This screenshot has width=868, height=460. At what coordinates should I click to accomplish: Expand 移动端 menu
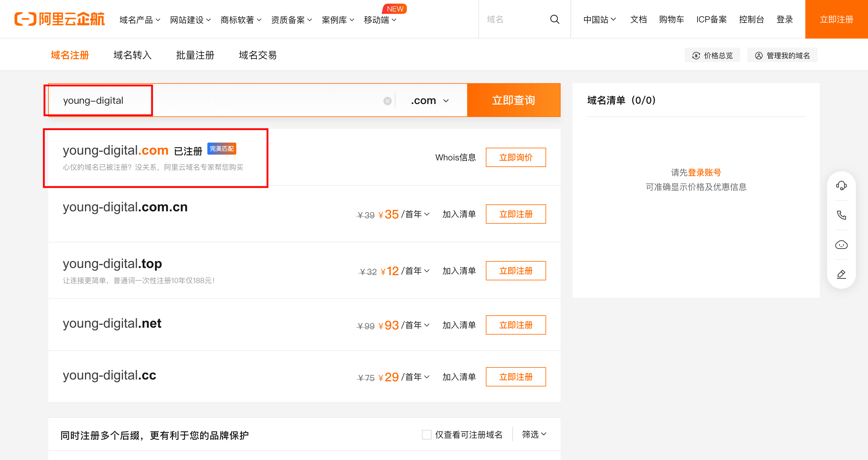click(x=380, y=20)
